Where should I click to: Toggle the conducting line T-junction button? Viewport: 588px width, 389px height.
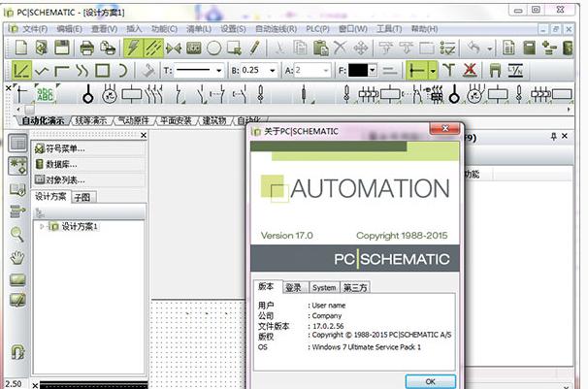coord(417,70)
